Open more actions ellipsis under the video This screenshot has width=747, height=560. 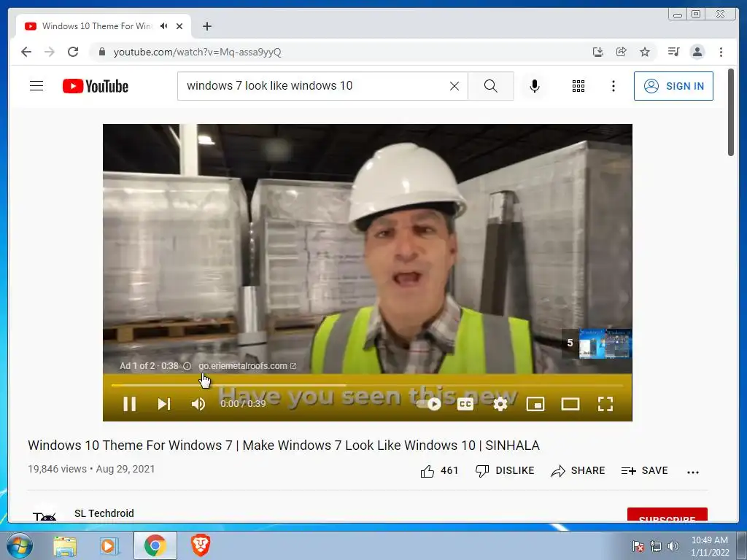693,472
